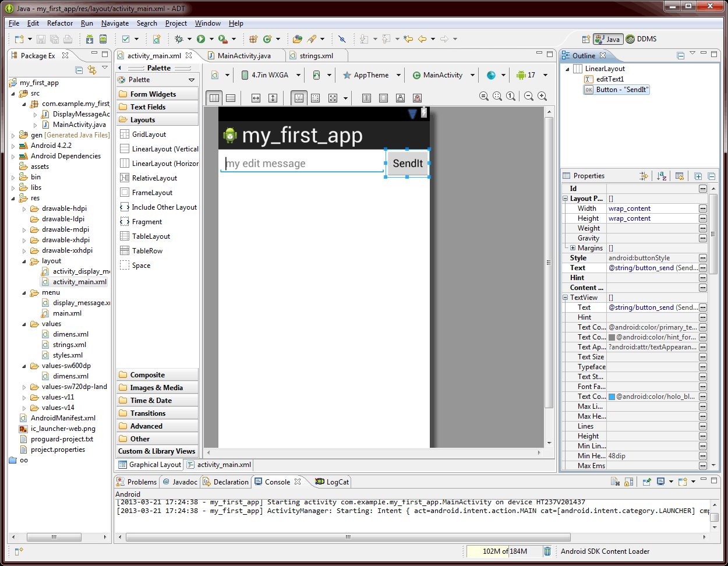Screen dimensions: 728x566
Task: Switch to the Problems tab
Action: pyautogui.click(x=137, y=482)
